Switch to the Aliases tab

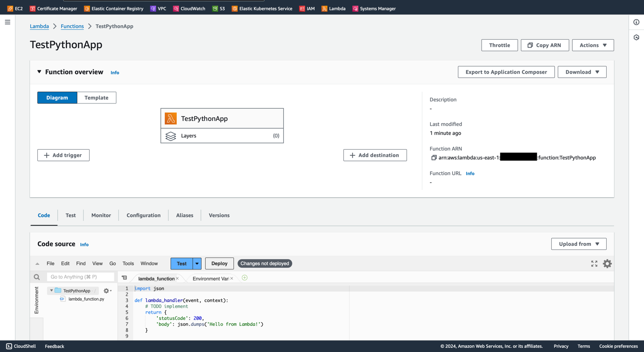184,215
